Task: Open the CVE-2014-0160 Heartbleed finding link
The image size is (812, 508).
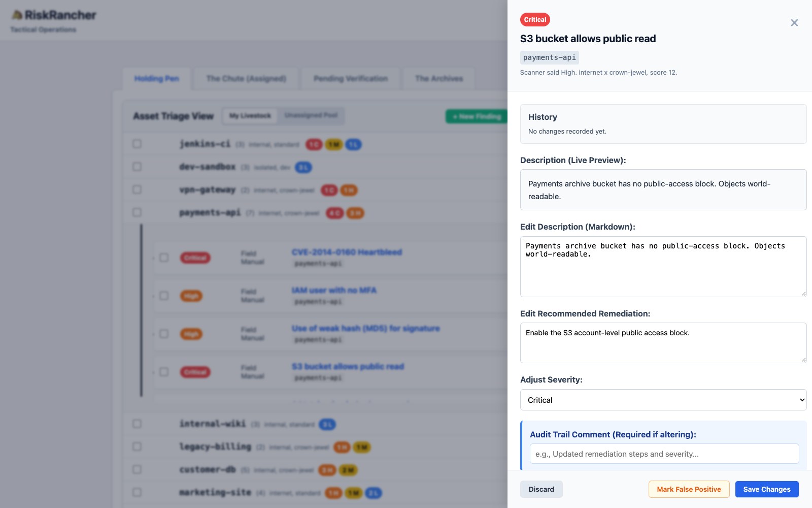Action: coord(347,252)
